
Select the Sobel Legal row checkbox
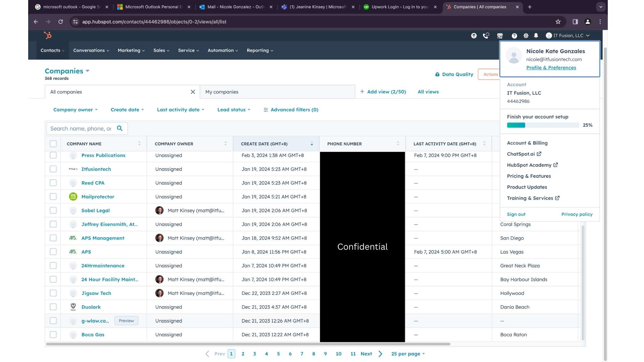[x=53, y=210]
